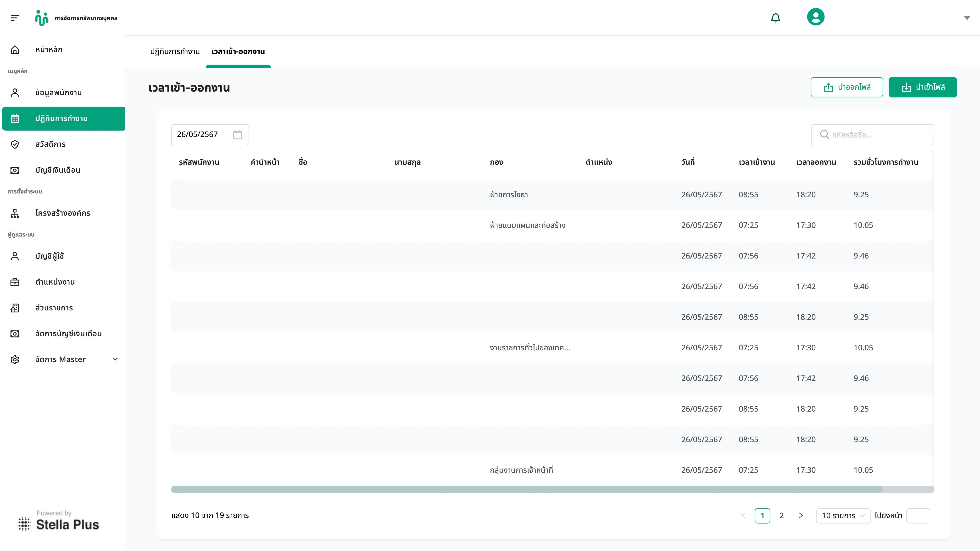Click the นำออกไฟล์ export button
This screenshot has height=551, width=980.
pyautogui.click(x=846, y=88)
